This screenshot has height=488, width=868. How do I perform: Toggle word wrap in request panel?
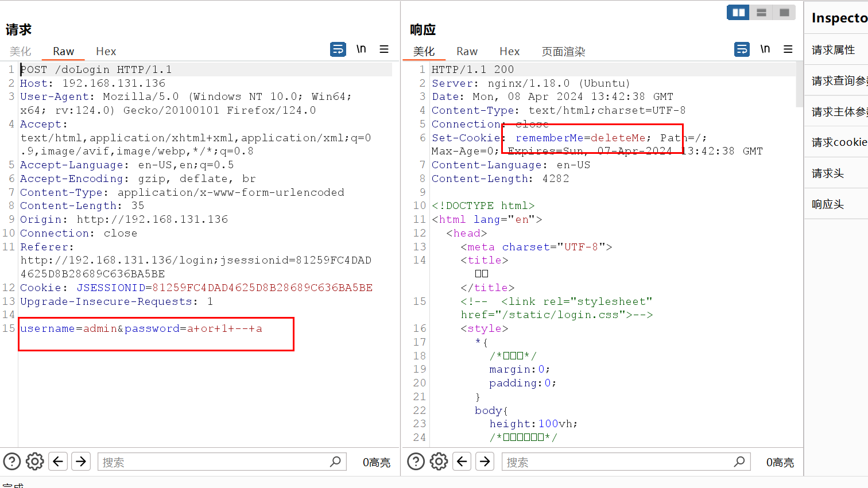[x=338, y=49]
